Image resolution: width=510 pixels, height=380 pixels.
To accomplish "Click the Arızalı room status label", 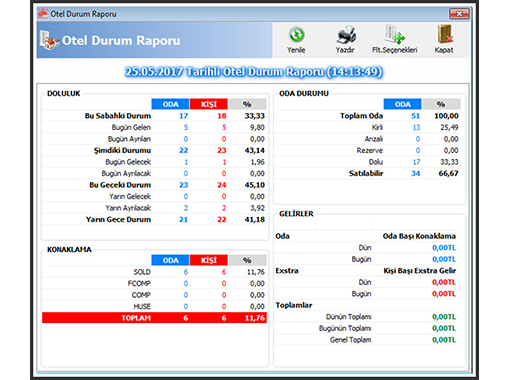I will point(374,139).
